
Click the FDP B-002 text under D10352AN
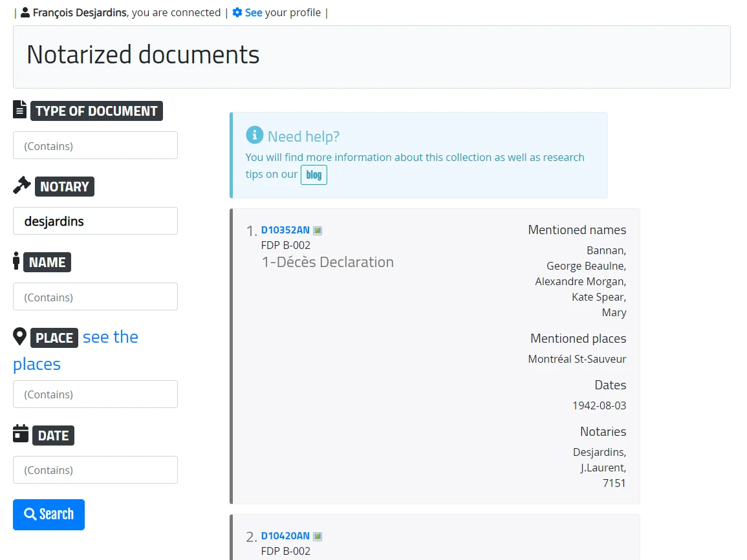pos(286,245)
